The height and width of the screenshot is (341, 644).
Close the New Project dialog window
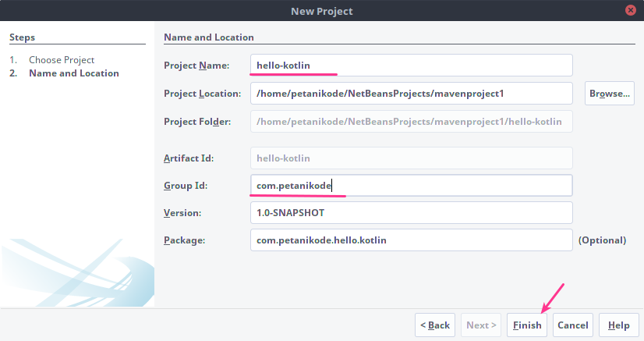click(x=630, y=11)
